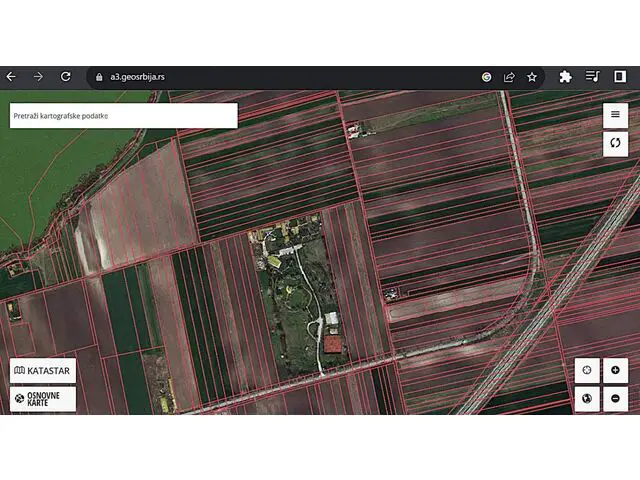Click the globe full-extent icon
The image size is (640, 480).
click(587, 399)
